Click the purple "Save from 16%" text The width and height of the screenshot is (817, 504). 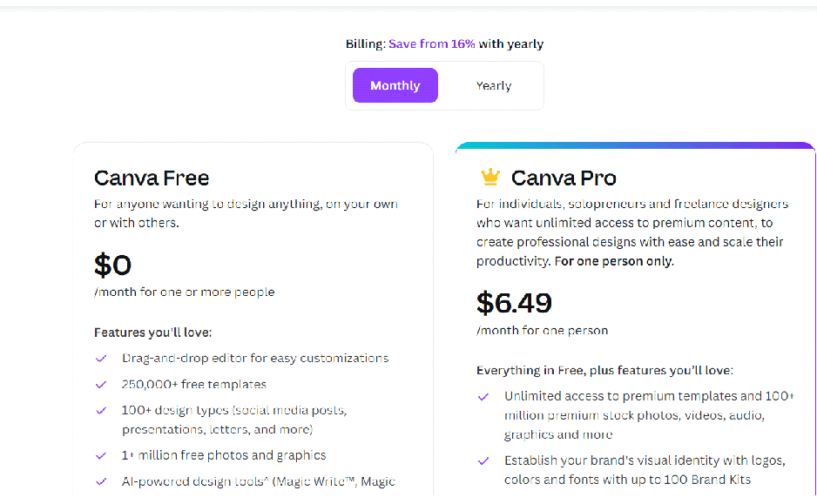[x=432, y=44]
